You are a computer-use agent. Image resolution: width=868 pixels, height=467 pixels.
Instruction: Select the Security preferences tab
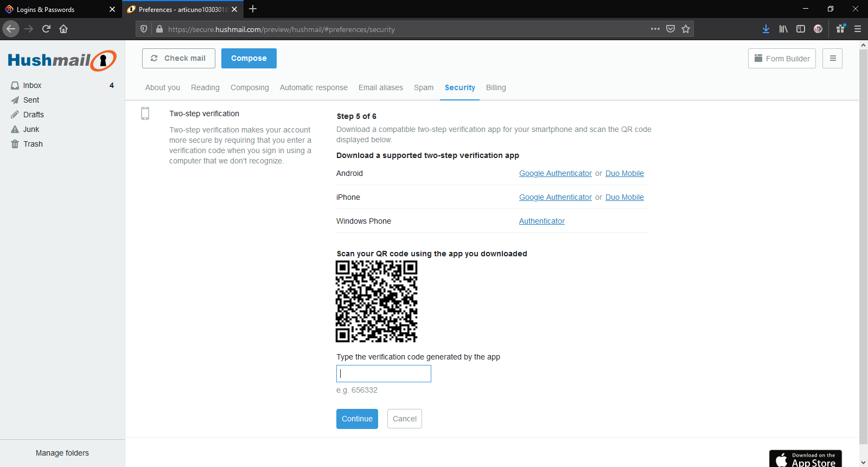click(x=460, y=87)
